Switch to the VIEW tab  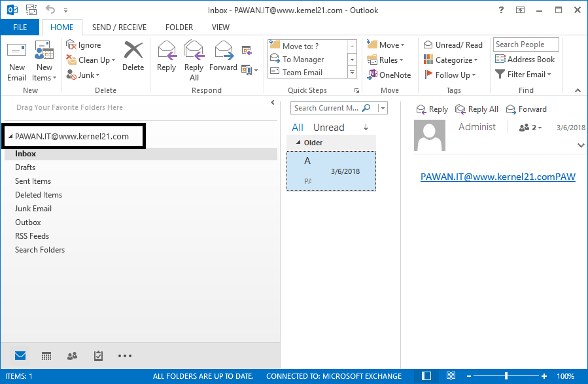pos(220,27)
